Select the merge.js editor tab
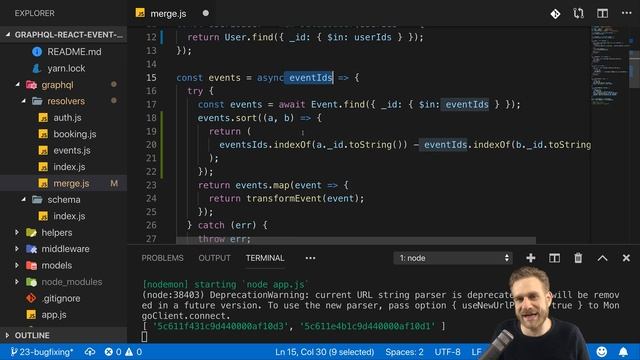The height and width of the screenshot is (360, 640). (168, 13)
